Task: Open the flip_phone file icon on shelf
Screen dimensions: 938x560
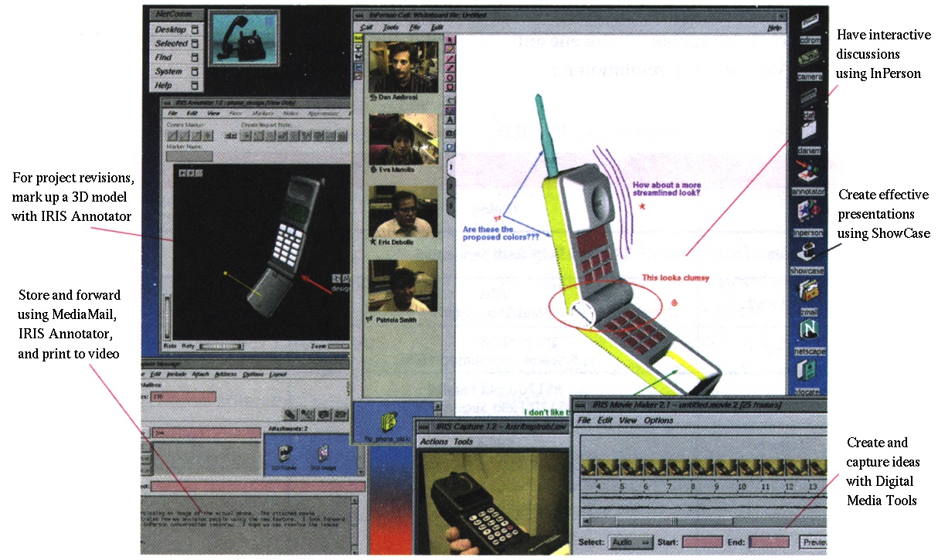Action: click(x=386, y=425)
